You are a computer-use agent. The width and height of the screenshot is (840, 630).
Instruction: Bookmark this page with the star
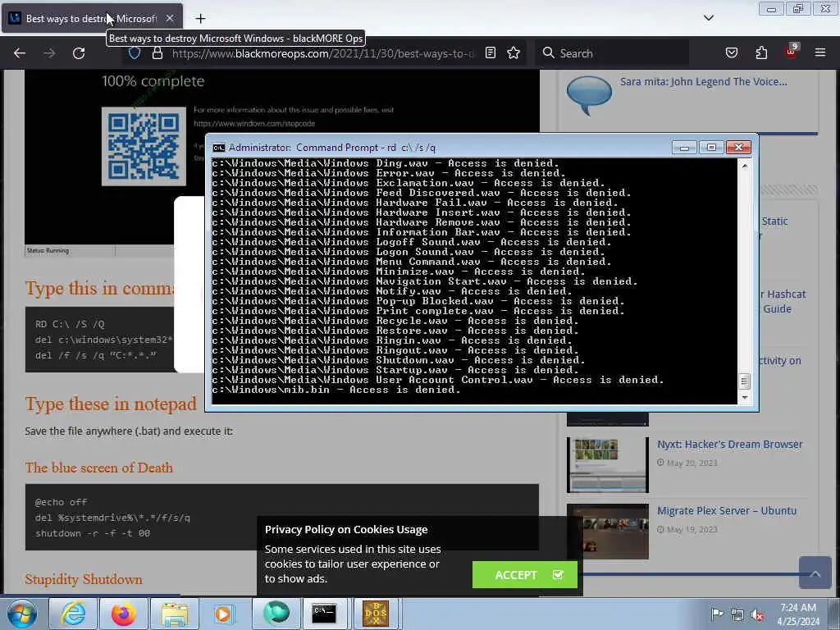click(x=514, y=52)
